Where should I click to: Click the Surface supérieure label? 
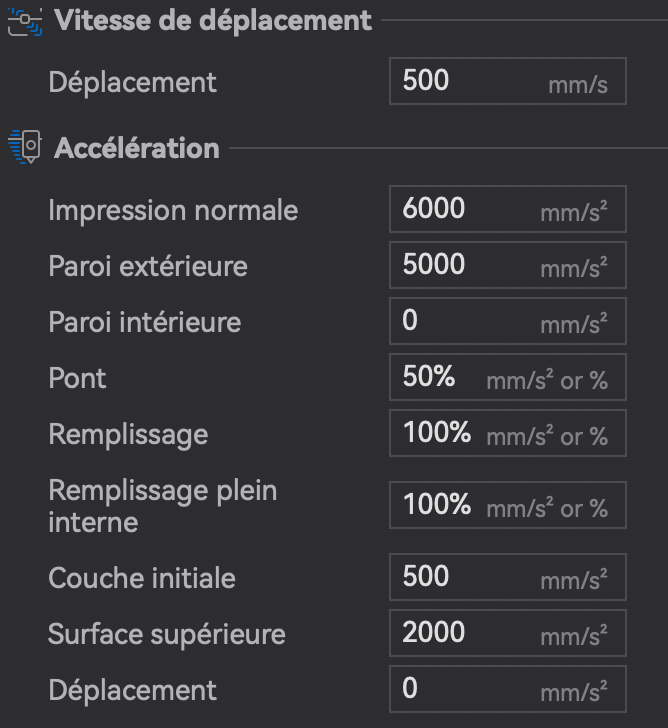[167, 635]
